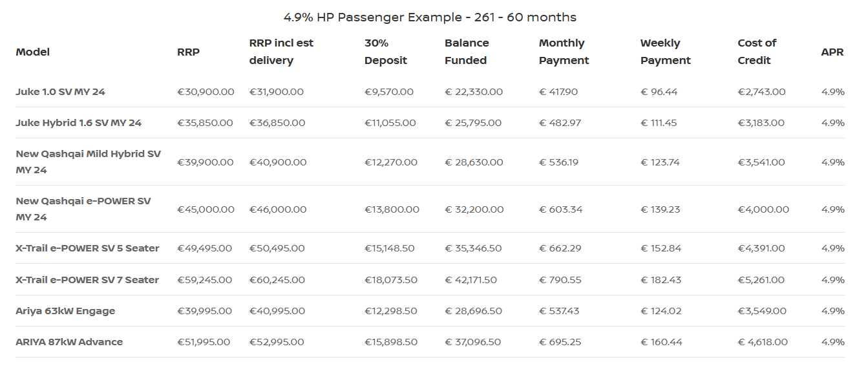
Task: Click the "X-Trail e-POWER SV 7 Seater" model
Action: [x=87, y=280]
